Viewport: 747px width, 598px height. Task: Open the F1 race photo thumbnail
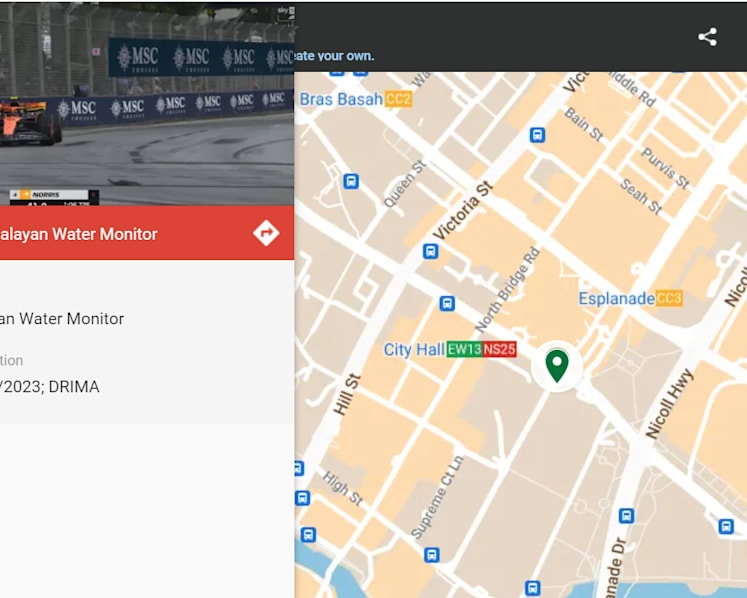tap(147, 104)
